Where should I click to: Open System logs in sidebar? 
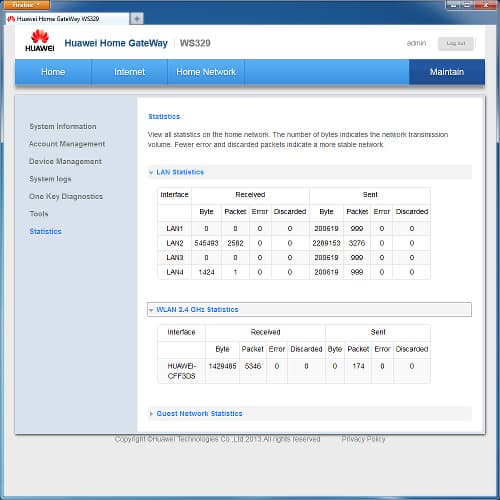pyautogui.click(x=50, y=179)
